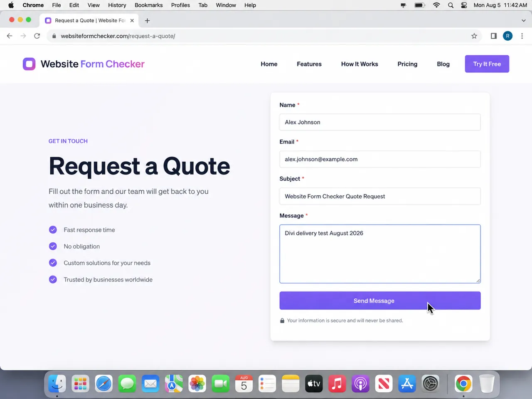The height and width of the screenshot is (399, 532).
Task: Open Spotlight search in the menu bar
Action: pos(451,5)
